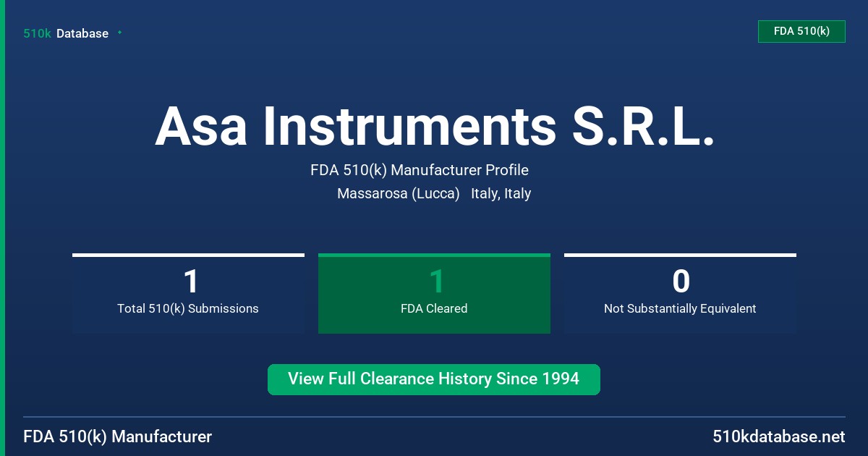868x456 pixels.
Task: Click the FDA 510(k) Manufacturer footer label
Action: coord(118,436)
